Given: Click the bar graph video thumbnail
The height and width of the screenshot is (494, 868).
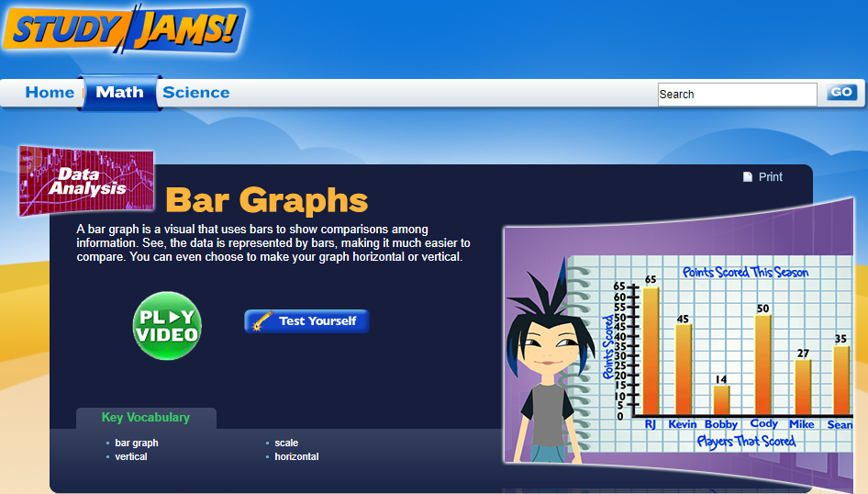Looking at the screenshot, I should pos(678,345).
